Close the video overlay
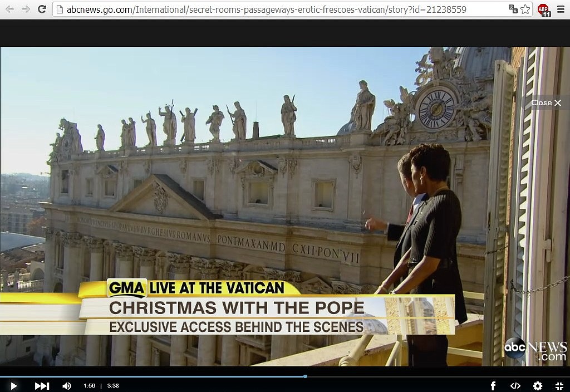Viewport: 570px width, 392px height. (x=546, y=102)
